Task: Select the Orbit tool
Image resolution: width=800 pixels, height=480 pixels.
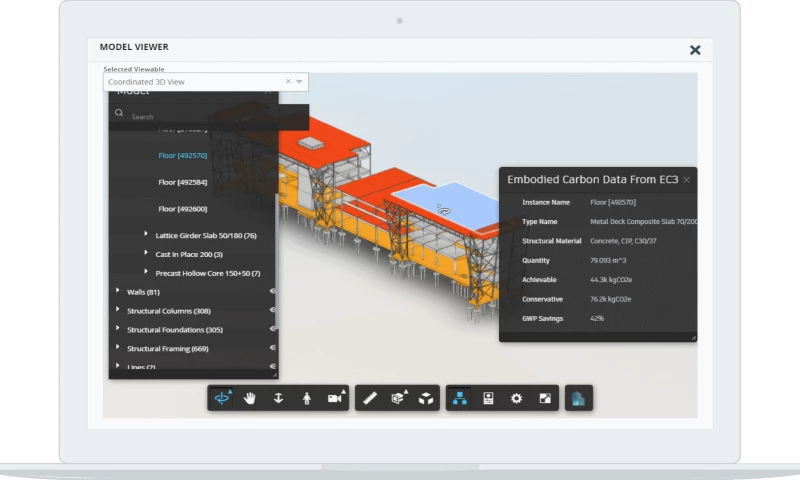Action: click(222, 398)
